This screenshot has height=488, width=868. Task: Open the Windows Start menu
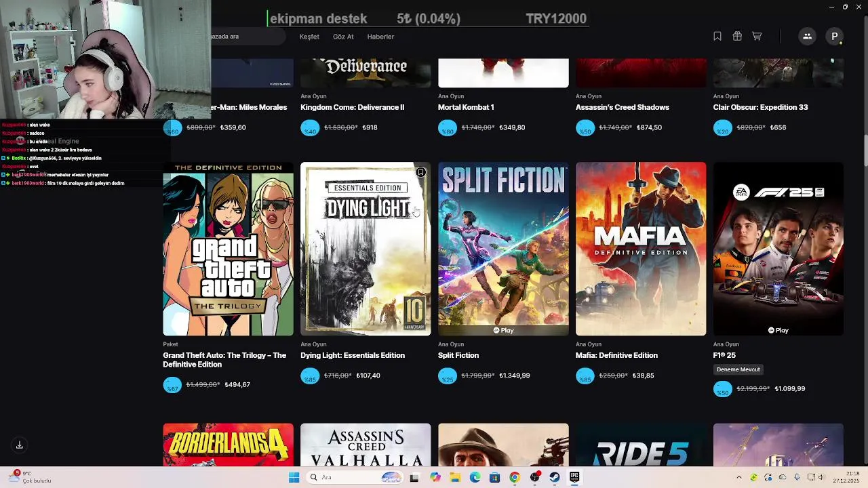pos(294,477)
